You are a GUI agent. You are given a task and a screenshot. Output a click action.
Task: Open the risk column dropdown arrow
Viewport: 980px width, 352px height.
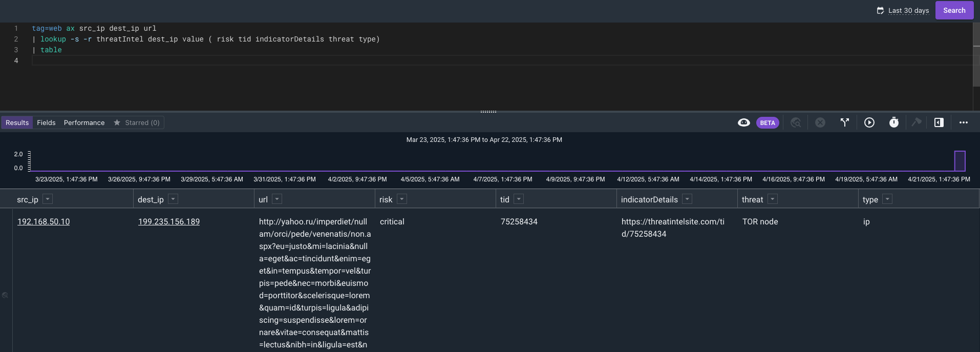(402, 199)
